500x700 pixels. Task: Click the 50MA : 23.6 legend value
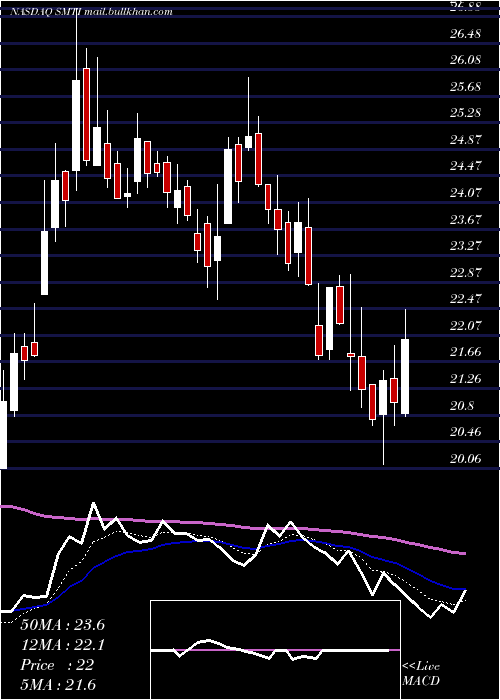tap(62, 625)
